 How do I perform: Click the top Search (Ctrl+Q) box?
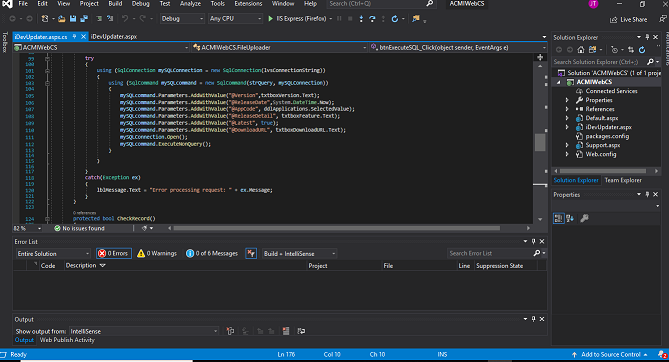pos(381,4)
